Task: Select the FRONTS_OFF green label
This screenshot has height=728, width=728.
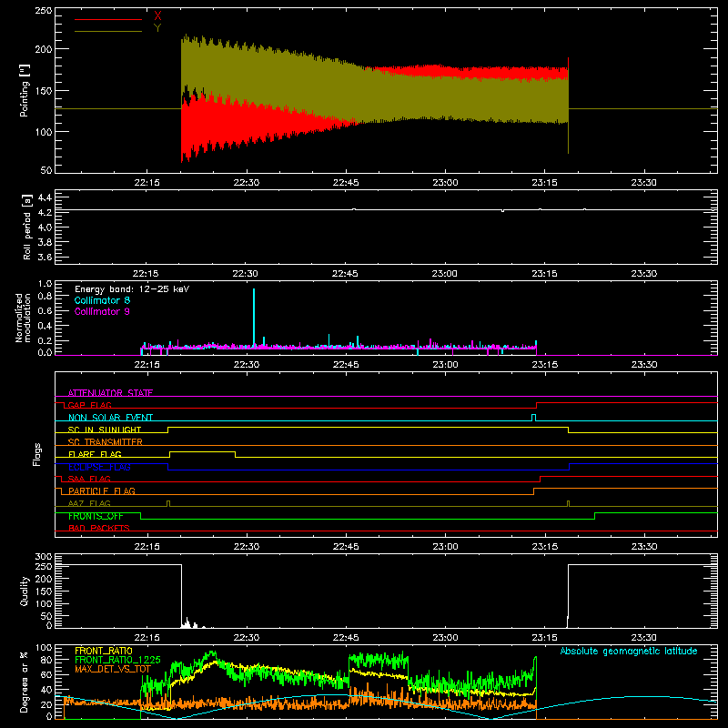Action: pyautogui.click(x=96, y=516)
